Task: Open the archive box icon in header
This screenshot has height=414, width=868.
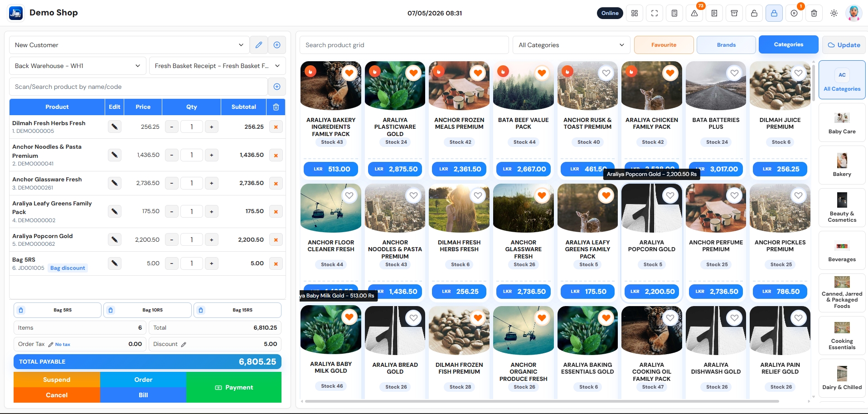Action: (734, 13)
